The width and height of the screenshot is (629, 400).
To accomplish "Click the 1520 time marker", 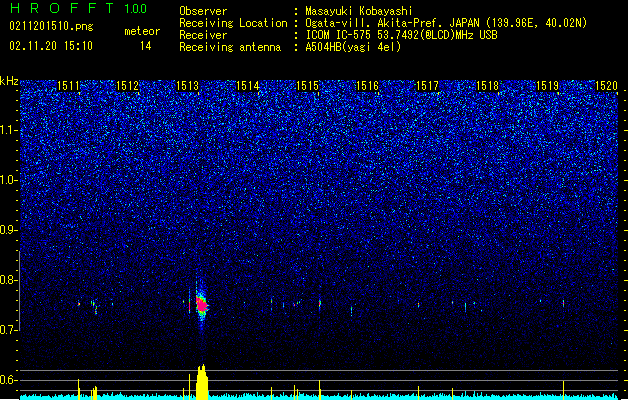I will 606,85.
